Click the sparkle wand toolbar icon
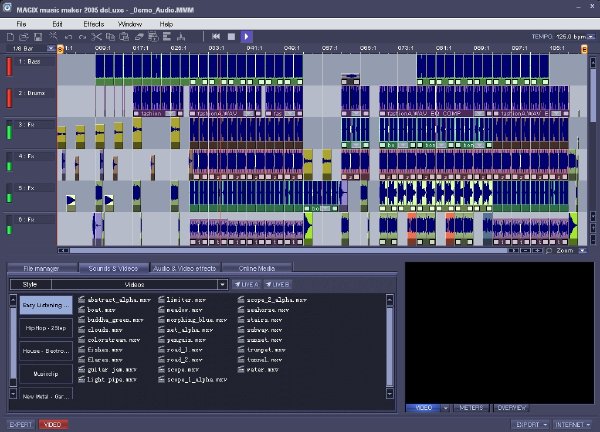 point(53,36)
